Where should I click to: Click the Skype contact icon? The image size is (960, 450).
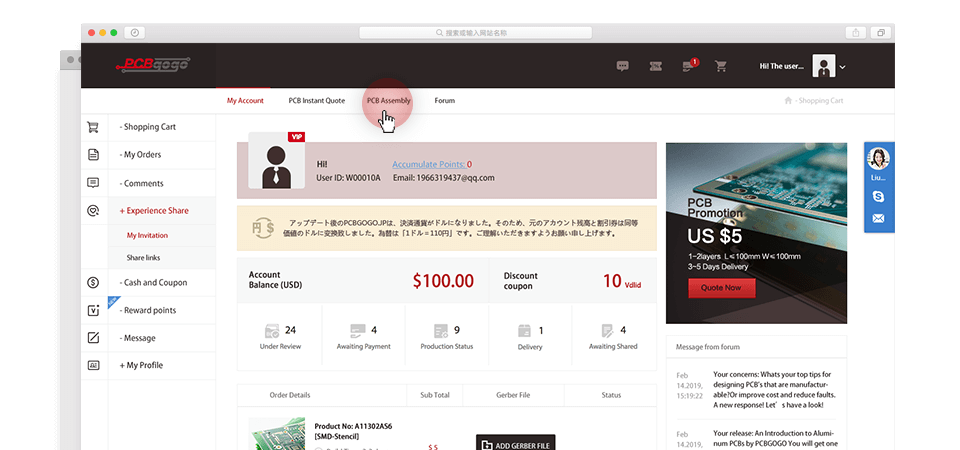pos(878,197)
